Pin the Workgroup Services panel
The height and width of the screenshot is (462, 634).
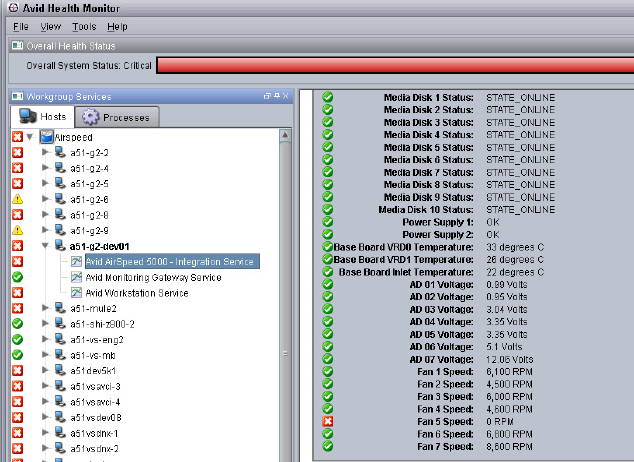tap(277, 96)
